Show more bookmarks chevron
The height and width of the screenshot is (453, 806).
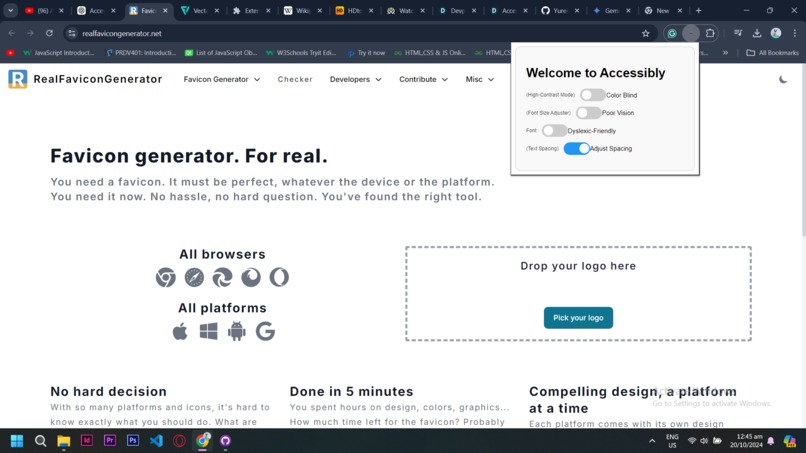725,52
